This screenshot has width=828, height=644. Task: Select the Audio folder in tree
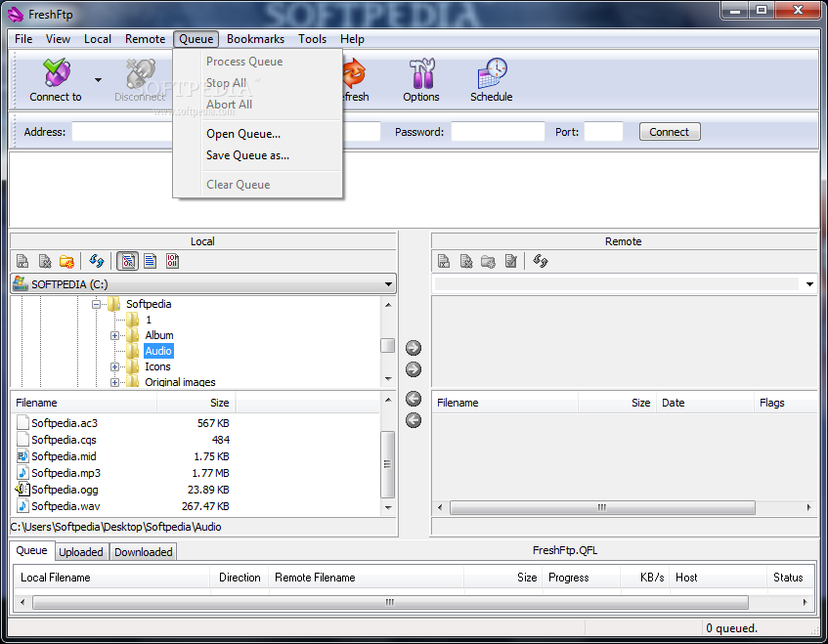pyautogui.click(x=158, y=351)
